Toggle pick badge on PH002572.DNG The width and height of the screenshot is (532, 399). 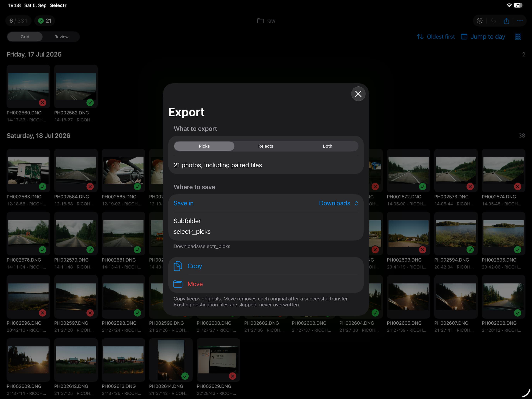point(422,186)
